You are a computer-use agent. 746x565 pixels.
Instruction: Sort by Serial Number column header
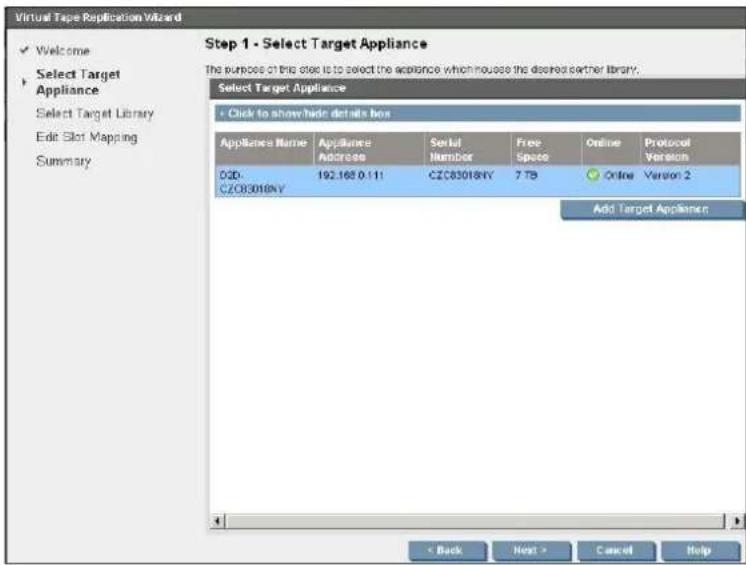pyautogui.click(x=468, y=149)
